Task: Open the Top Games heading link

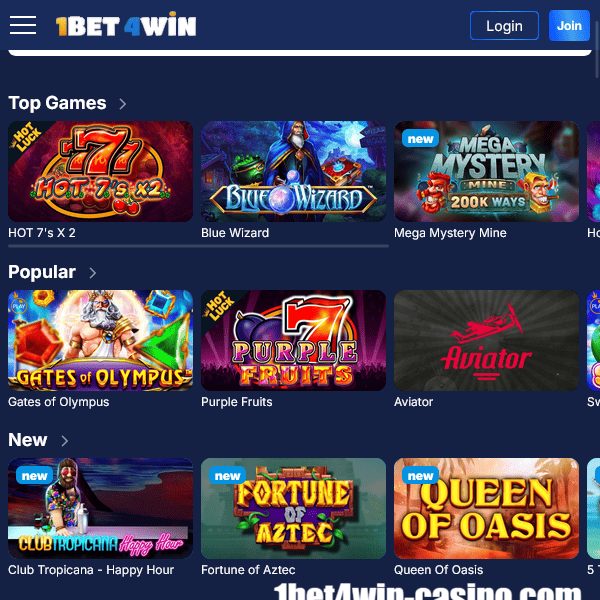Action: tap(57, 103)
